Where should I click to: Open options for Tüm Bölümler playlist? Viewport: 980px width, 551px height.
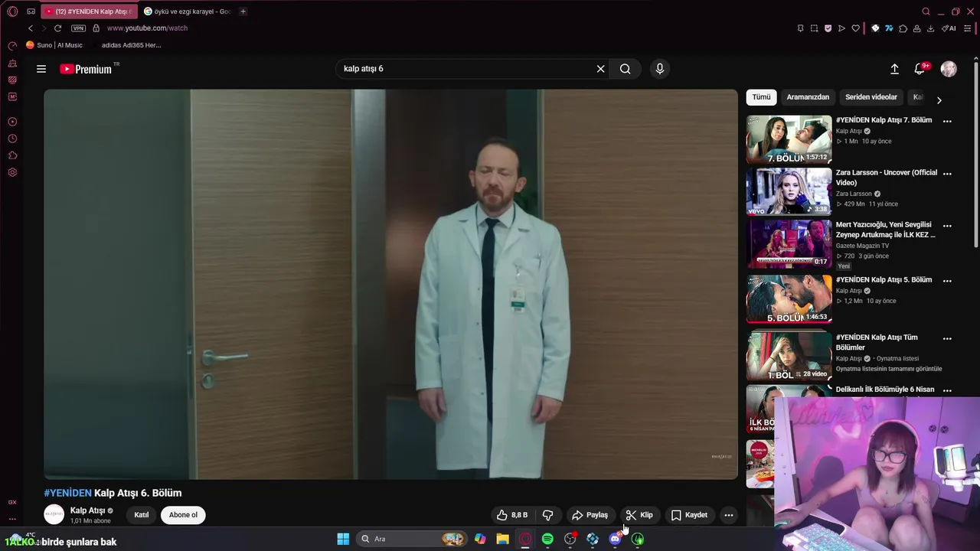(947, 338)
